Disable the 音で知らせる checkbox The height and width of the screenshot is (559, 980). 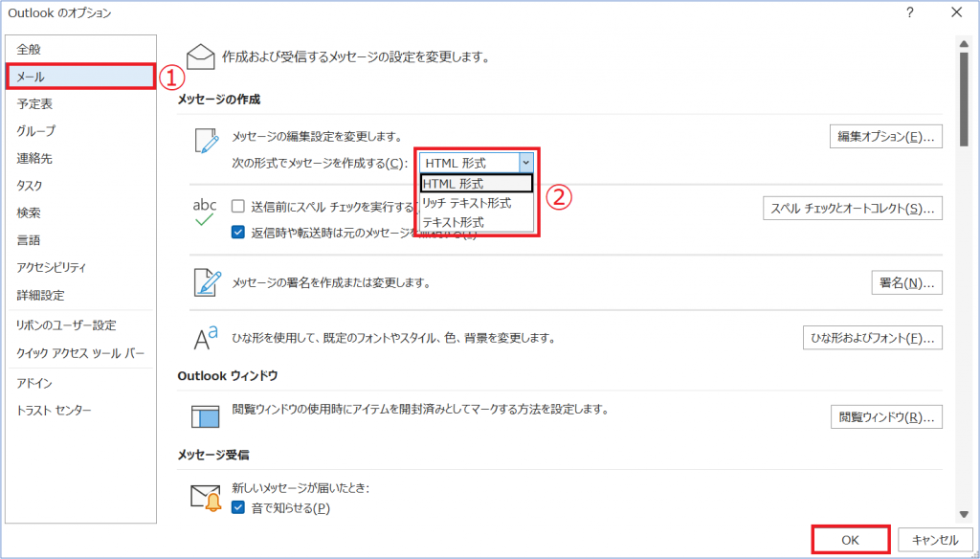(237, 507)
